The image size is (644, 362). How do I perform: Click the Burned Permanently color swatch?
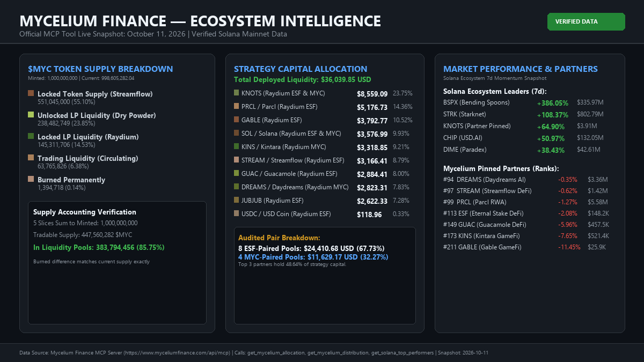click(31, 179)
